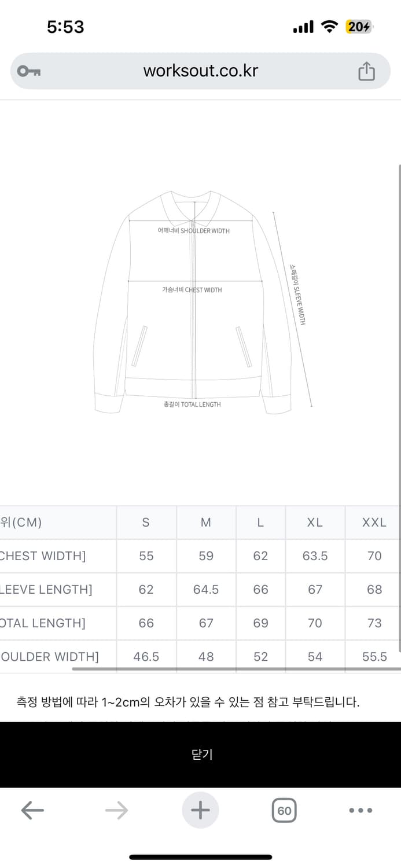Tap the SHOULDER WIDTH label on diagram
Screen dimensions: 401x868
193,231
